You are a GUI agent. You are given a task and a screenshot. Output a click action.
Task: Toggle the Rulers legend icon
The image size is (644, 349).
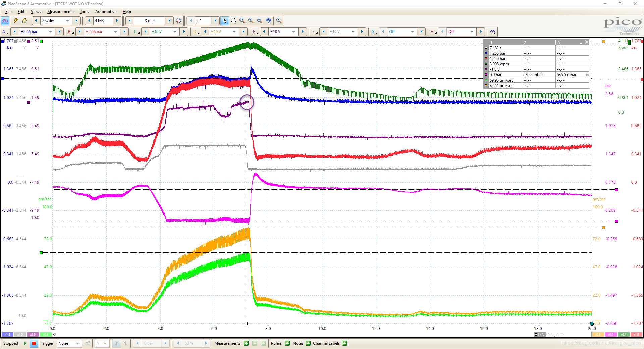tap(287, 343)
